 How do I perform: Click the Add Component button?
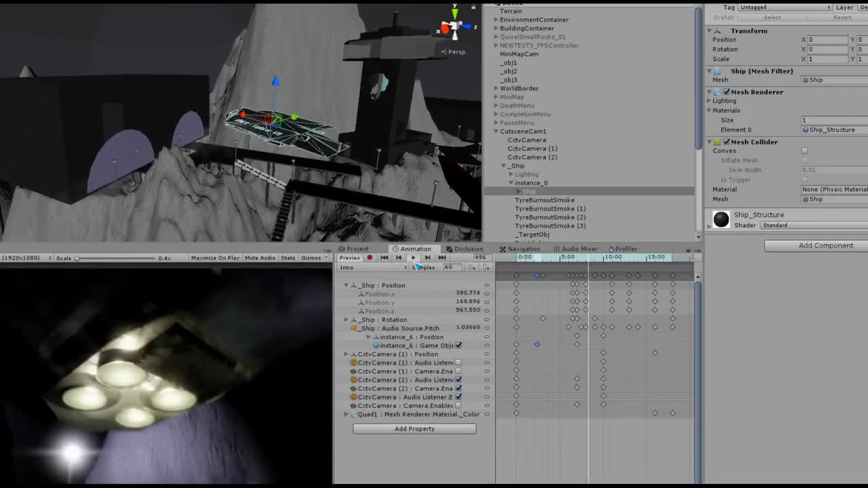(x=814, y=245)
